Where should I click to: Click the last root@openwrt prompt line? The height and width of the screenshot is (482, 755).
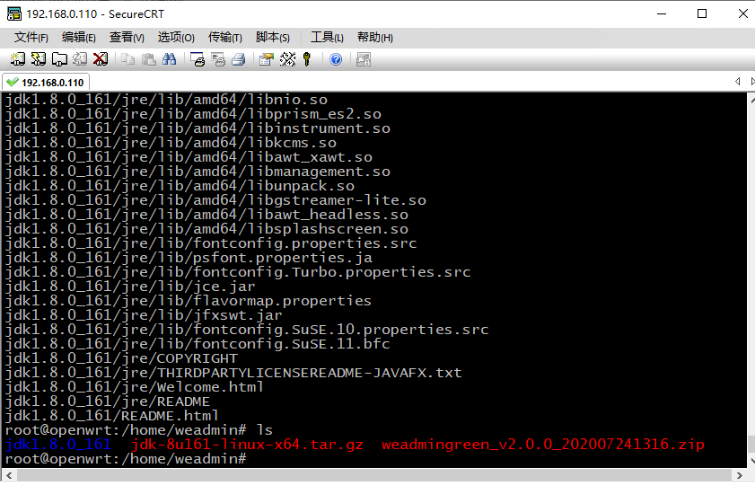click(x=126, y=458)
